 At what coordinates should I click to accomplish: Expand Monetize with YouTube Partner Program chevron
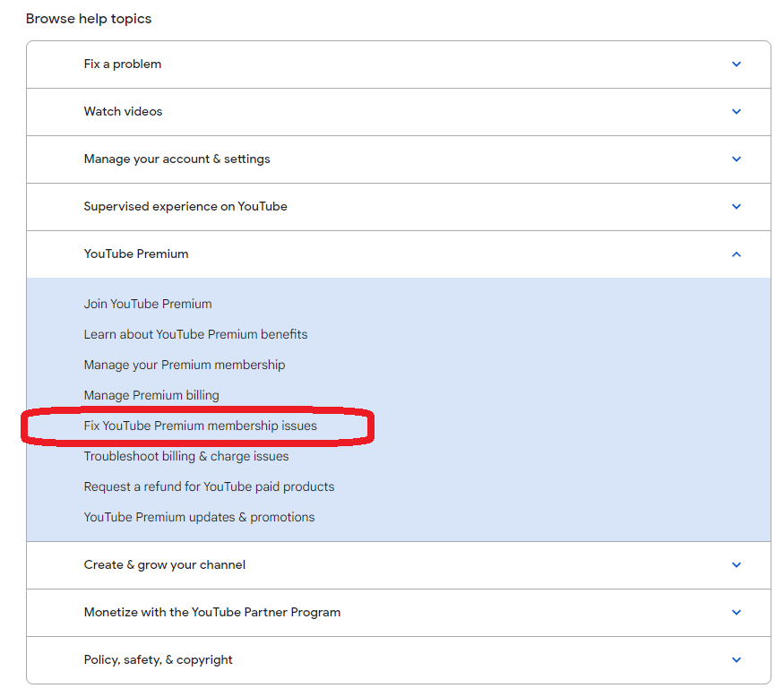click(736, 613)
